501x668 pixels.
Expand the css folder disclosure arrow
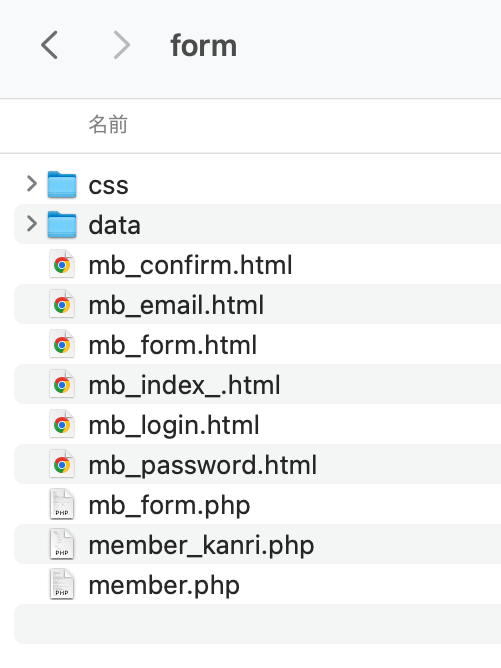[x=32, y=184]
